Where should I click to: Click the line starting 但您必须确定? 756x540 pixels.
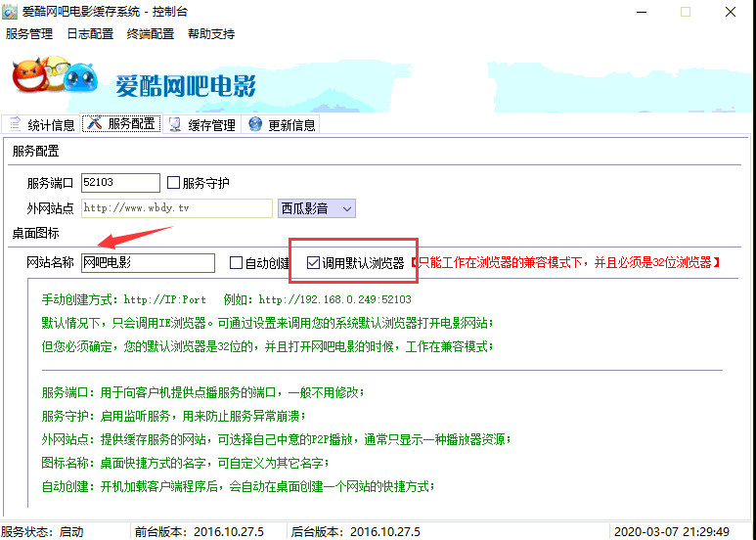point(268,346)
